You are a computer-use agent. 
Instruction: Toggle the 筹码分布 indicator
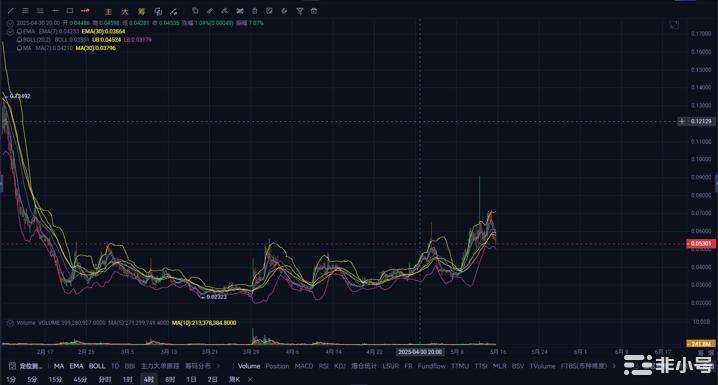coord(198,366)
